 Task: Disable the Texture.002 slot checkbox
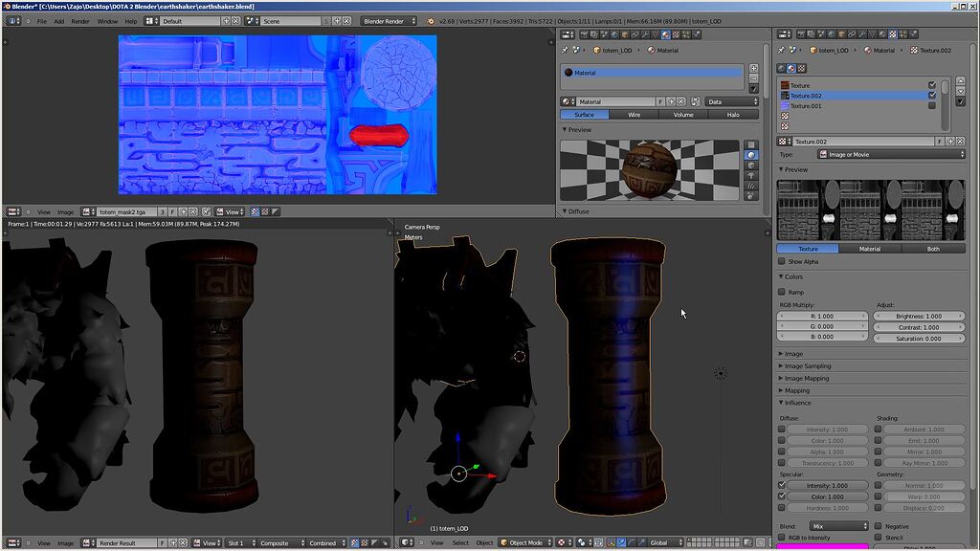point(932,96)
